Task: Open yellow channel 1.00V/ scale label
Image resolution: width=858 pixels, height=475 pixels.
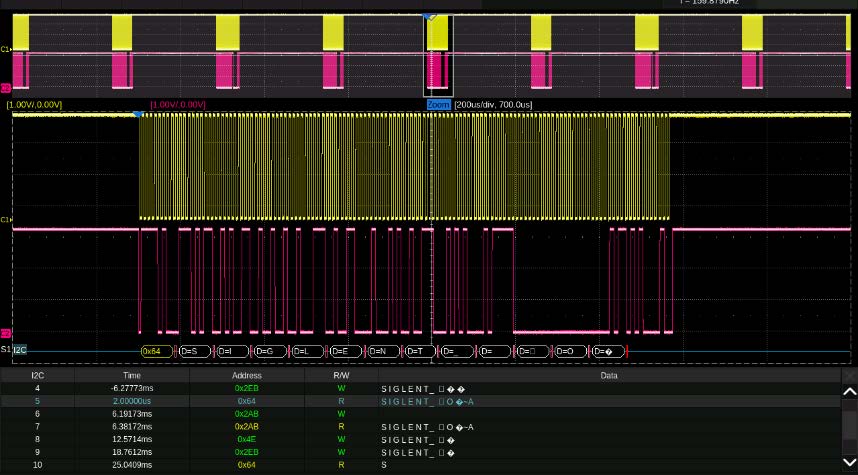Action: pyautogui.click(x=34, y=104)
